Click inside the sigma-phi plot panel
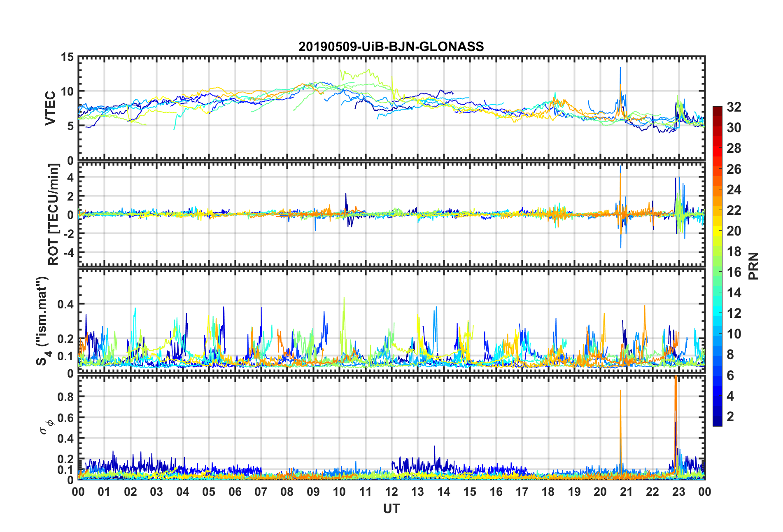 [x=391, y=428]
